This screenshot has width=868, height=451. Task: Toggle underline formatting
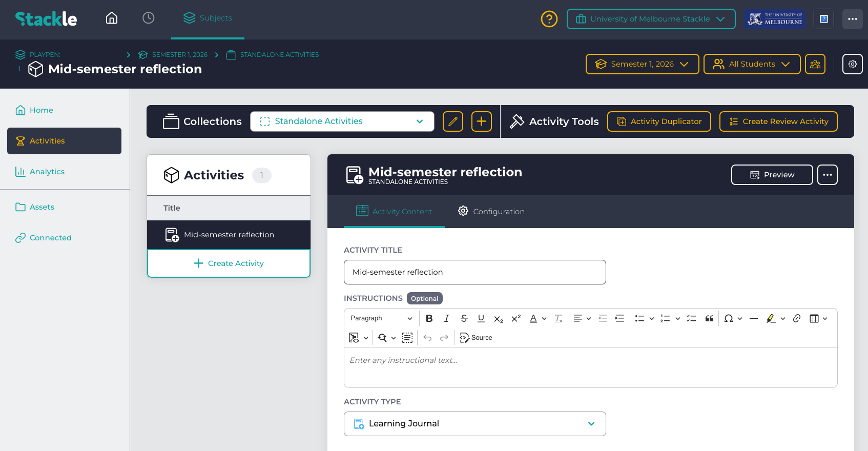[x=481, y=318]
